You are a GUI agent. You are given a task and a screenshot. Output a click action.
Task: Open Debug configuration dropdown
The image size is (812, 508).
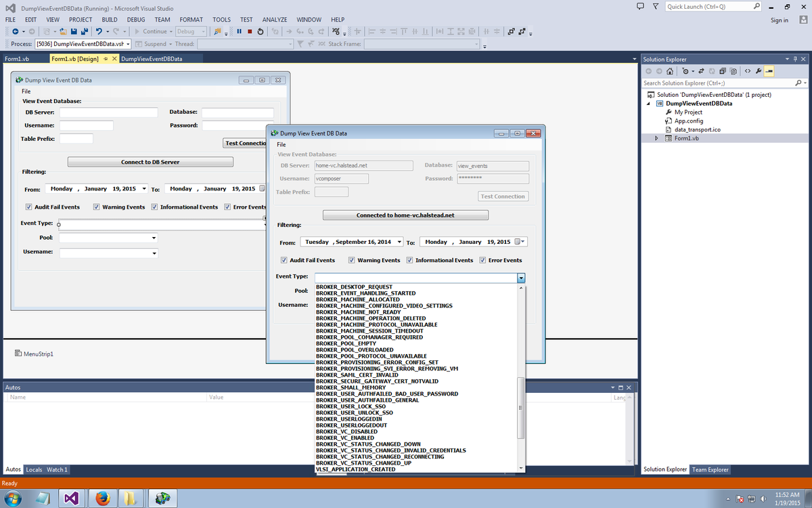coord(191,31)
